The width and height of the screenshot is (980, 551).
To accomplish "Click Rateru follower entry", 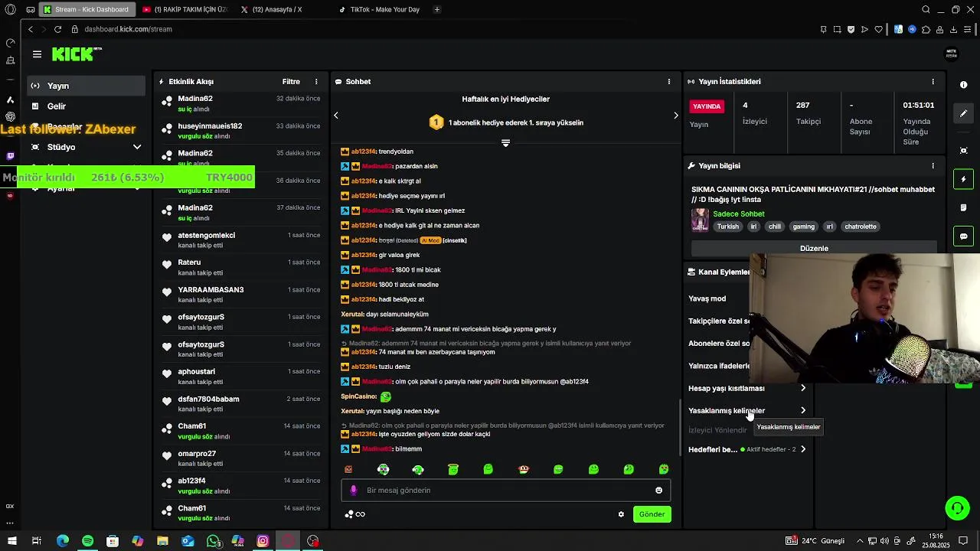I will 189,262.
